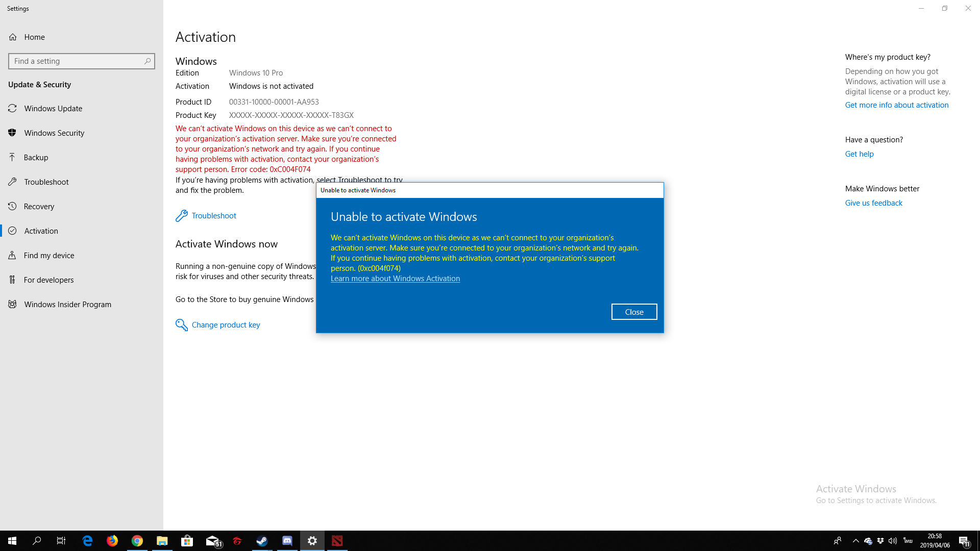Click the search magnifier in Find a setting
The width and height of the screenshot is (980, 551).
point(148,61)
